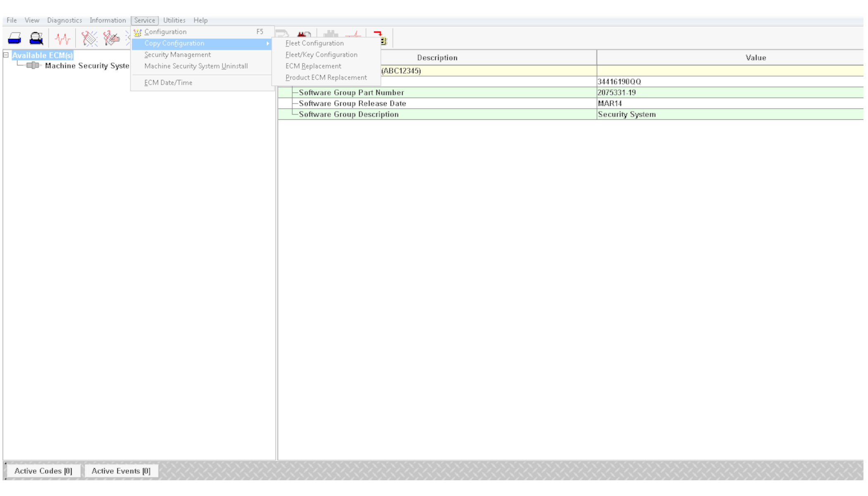Open the Utilities menu
This screenshot has width=868, height=496.
174,20
